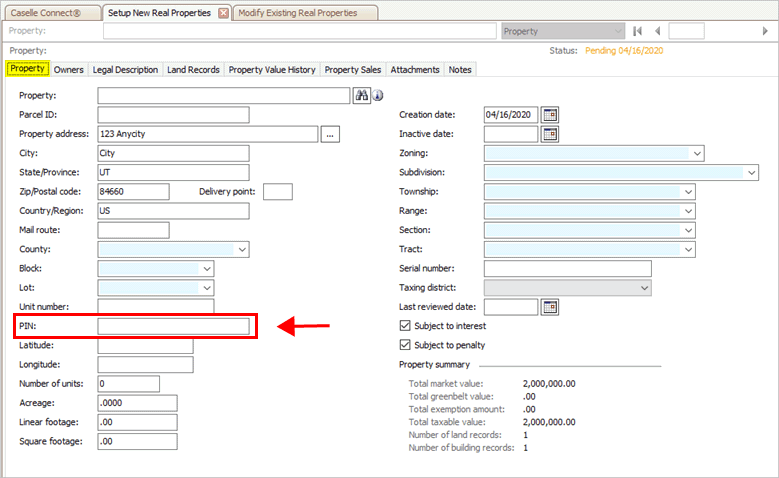Viewport: 779px width, 478px height.
Task: Click the Number of units field
Action: pyautogui.click(x=129, y=384)
